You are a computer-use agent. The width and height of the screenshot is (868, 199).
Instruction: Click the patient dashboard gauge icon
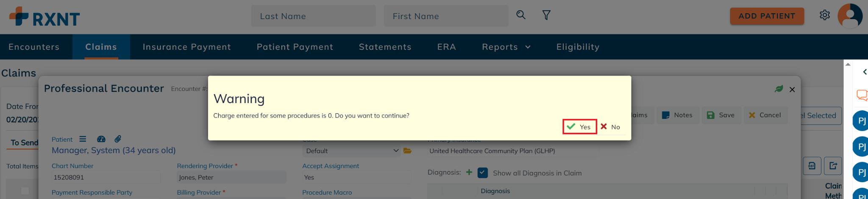[101, 139]
